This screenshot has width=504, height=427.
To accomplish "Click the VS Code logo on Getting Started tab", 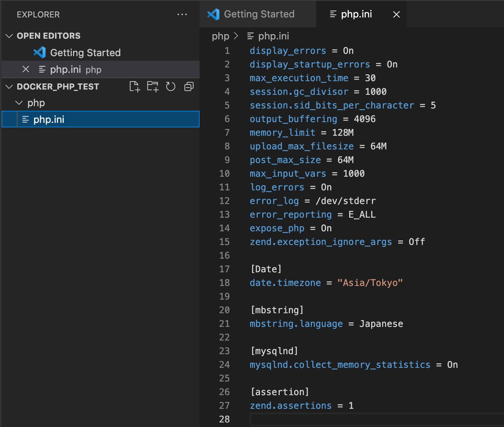I will (213, 14).
